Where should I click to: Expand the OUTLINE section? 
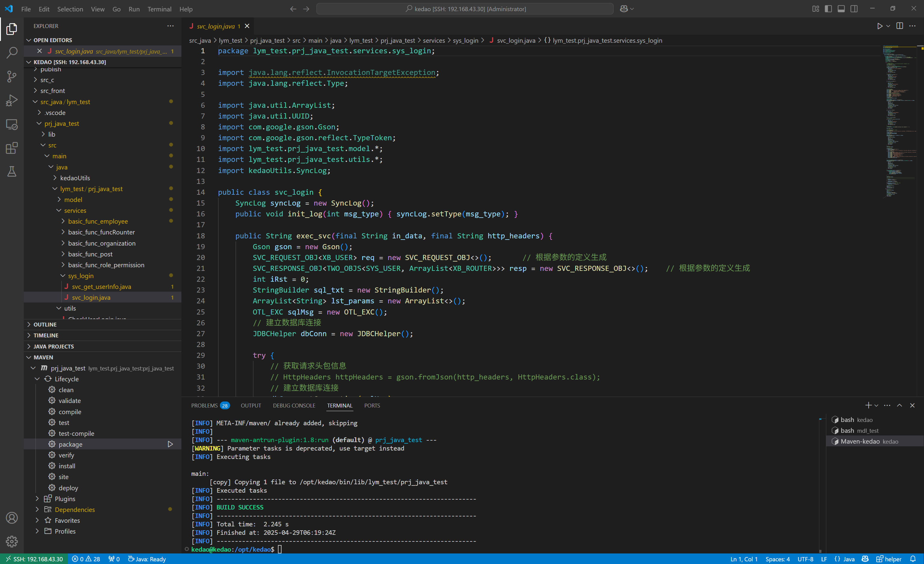point(45,324)
